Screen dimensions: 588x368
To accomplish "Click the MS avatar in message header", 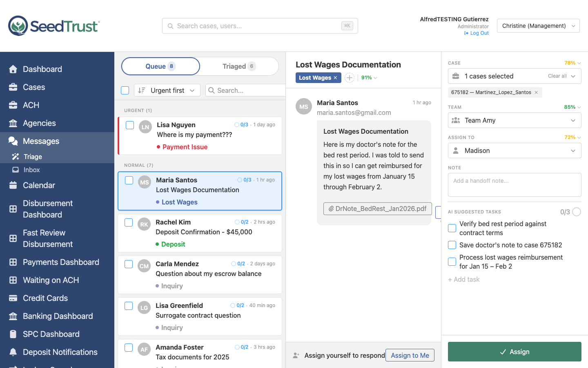I will point(304,106).
